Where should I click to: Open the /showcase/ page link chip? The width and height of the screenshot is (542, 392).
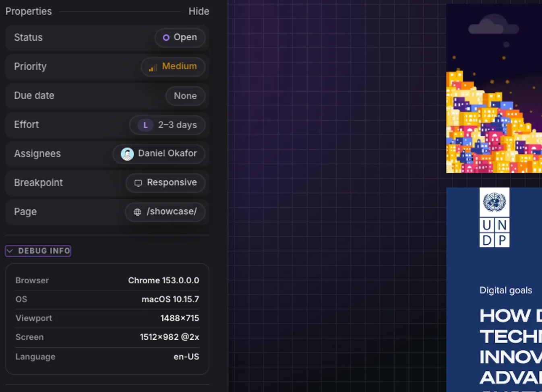click(165, 212)
